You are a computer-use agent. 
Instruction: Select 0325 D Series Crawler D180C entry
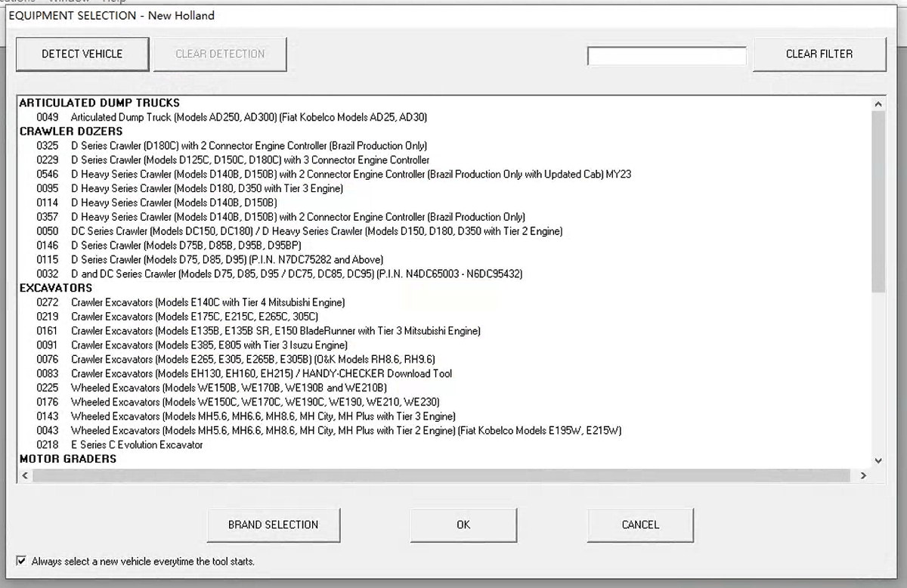pyautogui.click(x=249, y=146)
